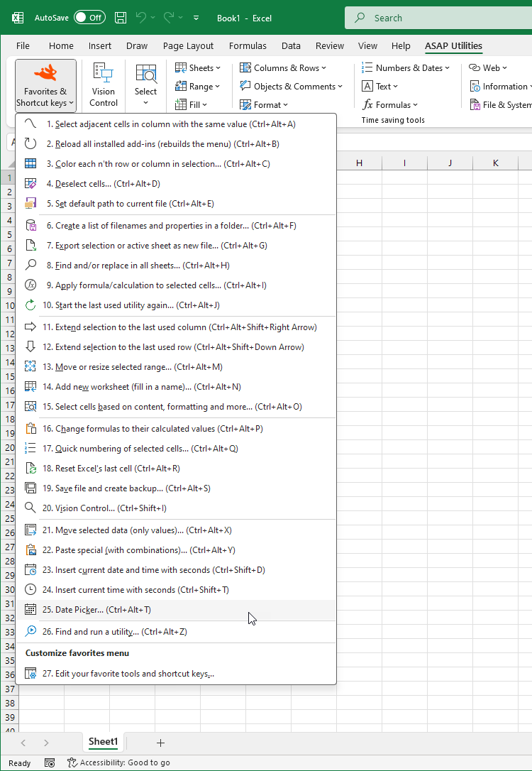Image resolution: width=532 pixels, height=771 pixels.
Task: Click Change formulas to values icon
Action: click(31, 429)
